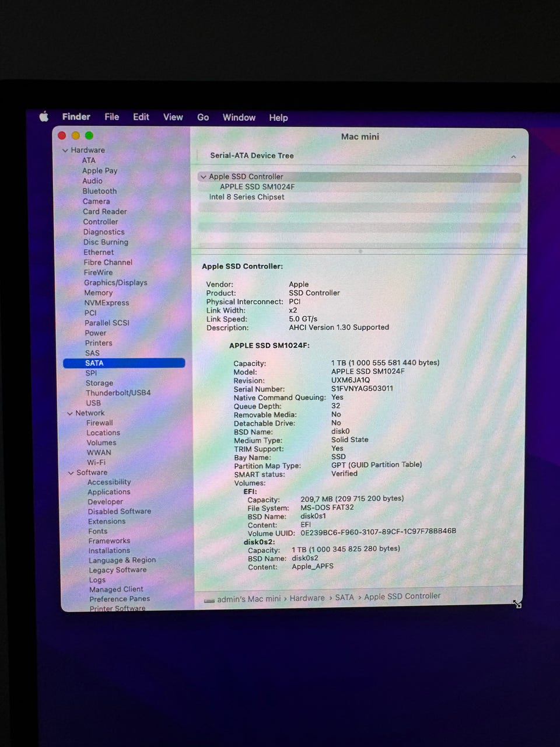Select Thunderbolt/USB4 in the sidebar
The width and height of the screenshot is (560, 747).
point(118,393)
